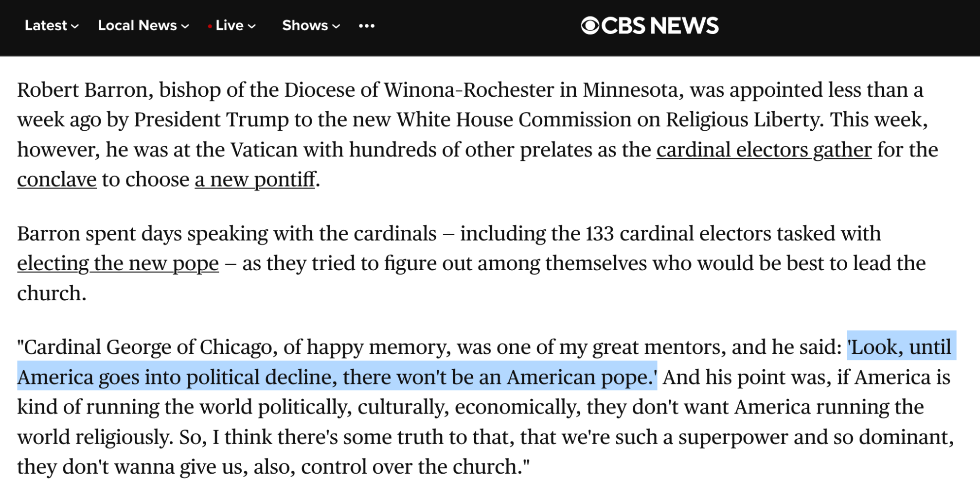Expand the Shows dropdown chevron
980x500 pixels.
336,26
